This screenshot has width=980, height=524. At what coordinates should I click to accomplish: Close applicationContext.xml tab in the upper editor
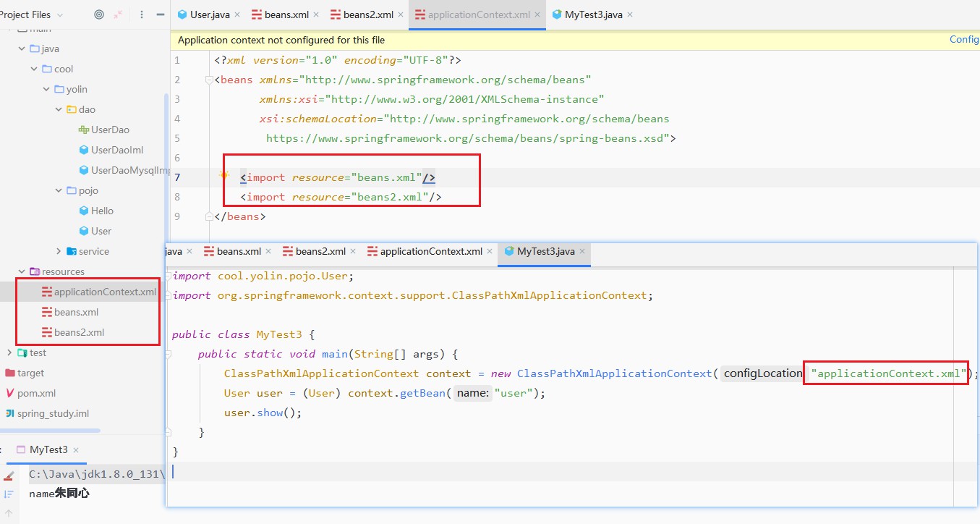[537, 15]
